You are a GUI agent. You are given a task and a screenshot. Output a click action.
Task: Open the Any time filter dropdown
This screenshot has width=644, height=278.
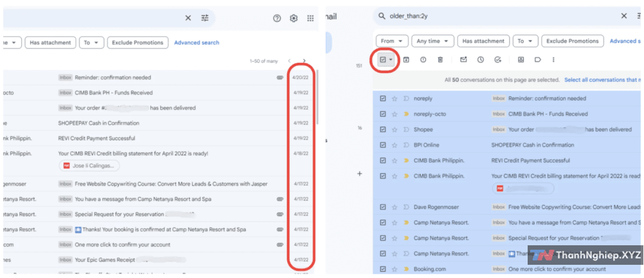(434, 42)
